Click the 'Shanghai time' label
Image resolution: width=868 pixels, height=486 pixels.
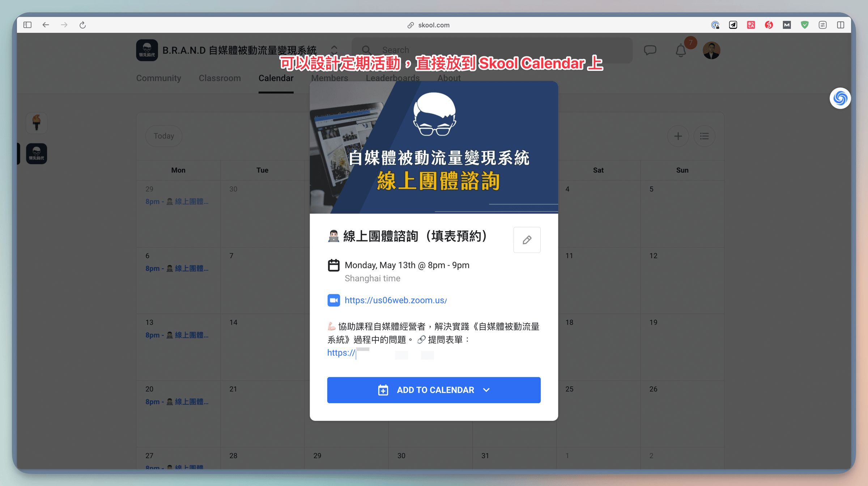(372, 278)
